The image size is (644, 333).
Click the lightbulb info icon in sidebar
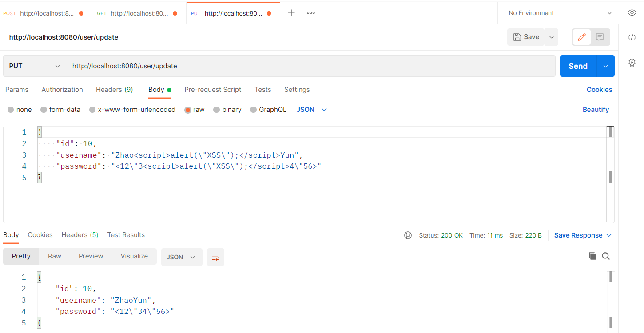pyautogui.click(x=632, y=63)
